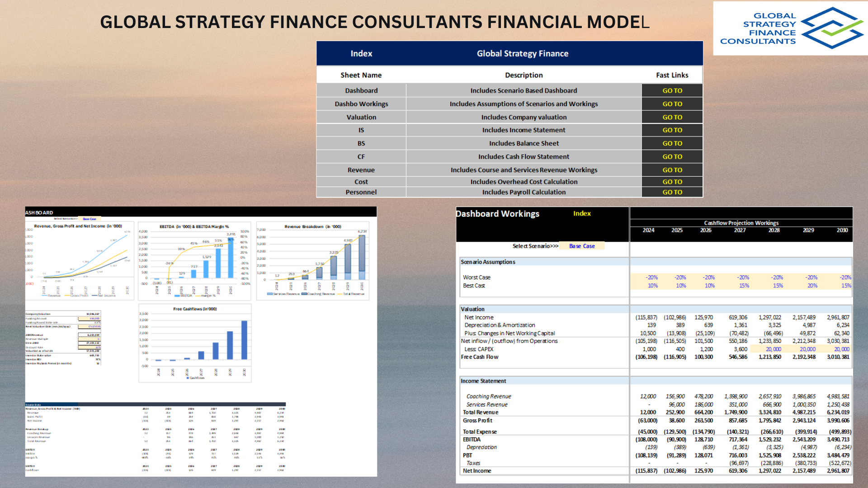The height and width of the screenshot is (488, 868).
Task: Click 'Personnel' sheet name cell
Action: tap(361, 192)
